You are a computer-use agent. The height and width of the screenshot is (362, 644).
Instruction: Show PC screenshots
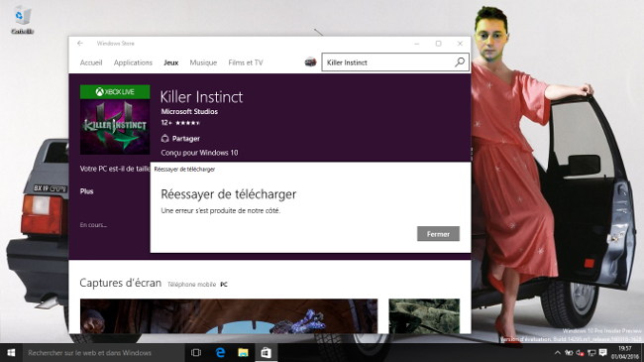(x=224, y=285)
